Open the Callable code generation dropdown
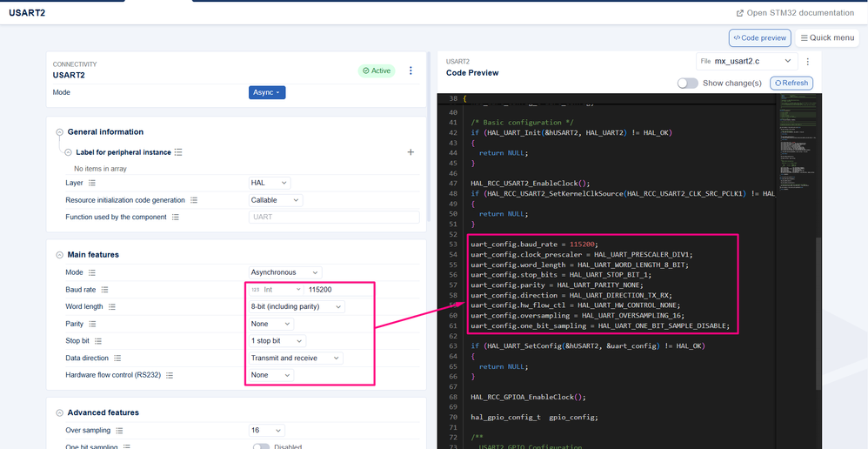The height and width of the screenshot is (449, 868). tap(276, 200)
